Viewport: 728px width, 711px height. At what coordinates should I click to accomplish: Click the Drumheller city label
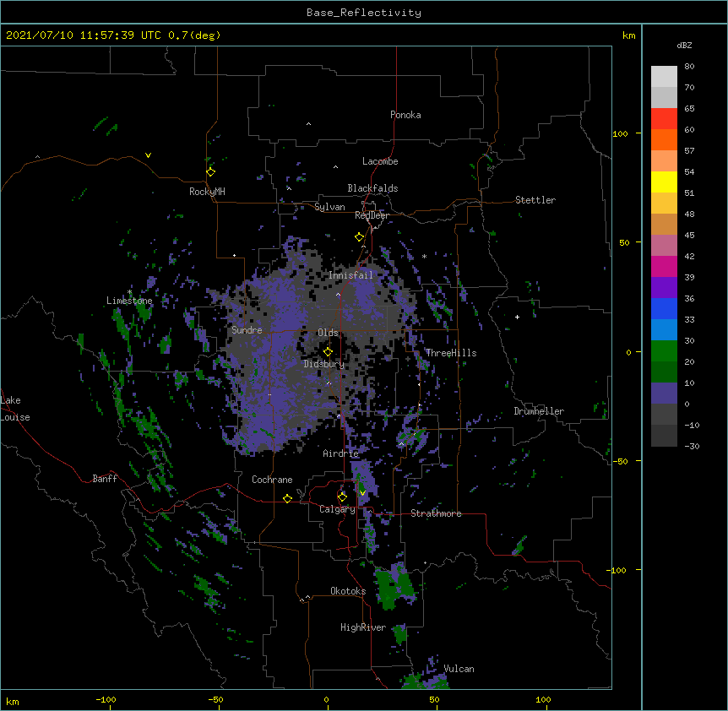tap(539, 411)
